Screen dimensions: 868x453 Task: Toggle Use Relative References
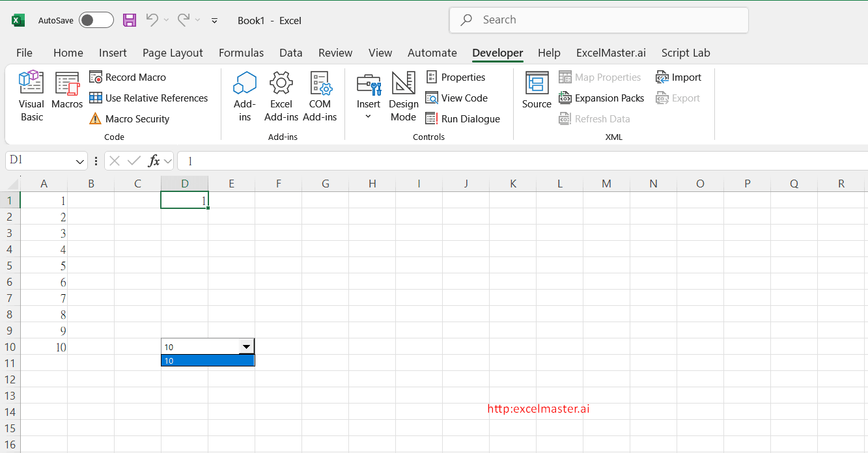pyautogui.click(x=149, y=98)
